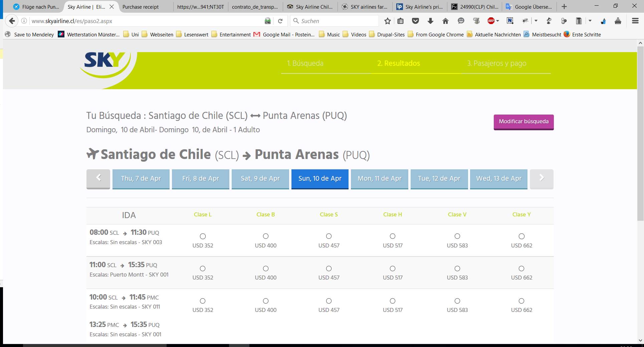Select Clase B USD 400 for SKY 003
Viewport: 644px width, 347px height.
[x=266, y=236]
